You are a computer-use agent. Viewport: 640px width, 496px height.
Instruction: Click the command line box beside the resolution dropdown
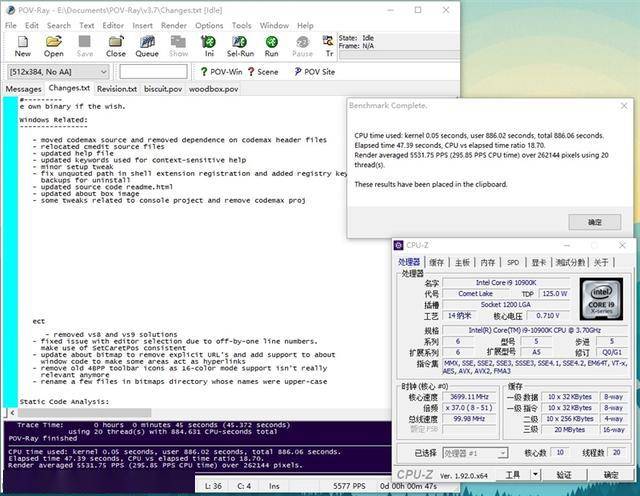point(153,72)
